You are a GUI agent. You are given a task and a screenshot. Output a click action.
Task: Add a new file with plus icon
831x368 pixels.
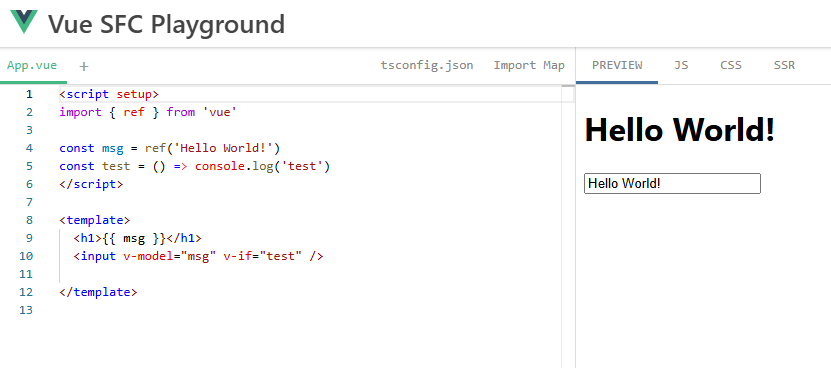tap(84, 66)
